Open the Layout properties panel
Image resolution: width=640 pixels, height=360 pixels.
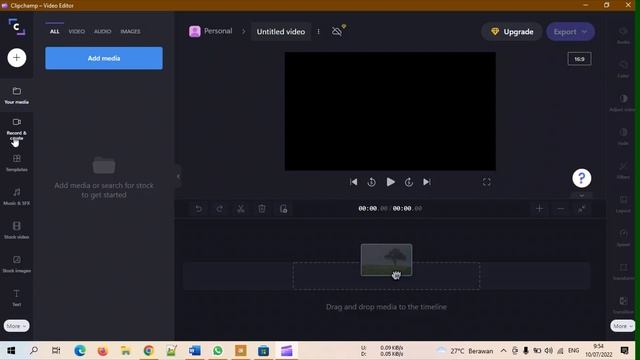623,204
